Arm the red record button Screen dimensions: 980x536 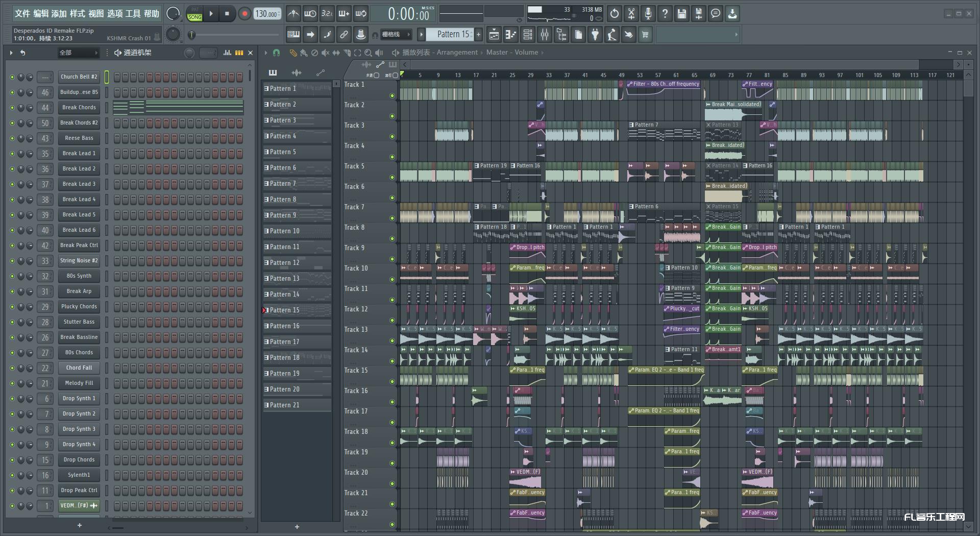(244, 14)
